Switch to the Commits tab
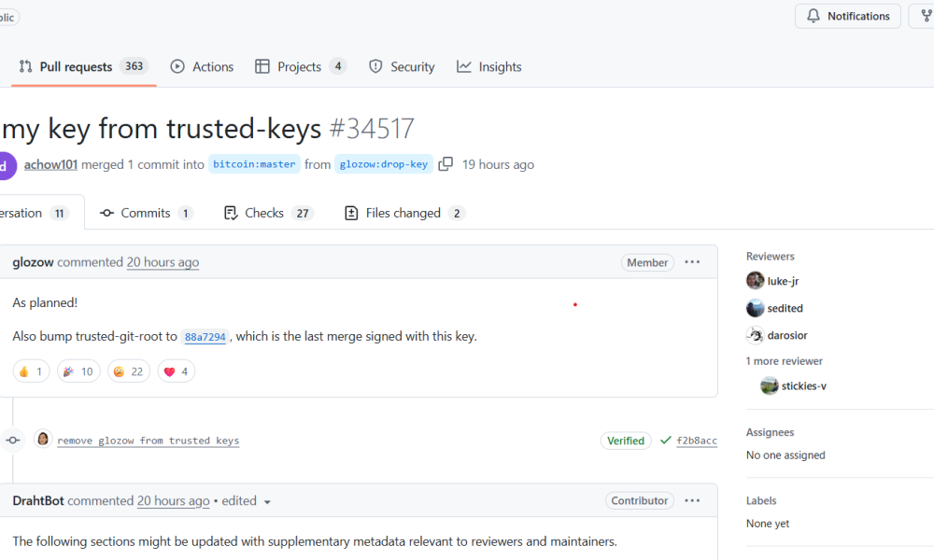Viewport: 934px width, 560px height. [x=146, y=213]
